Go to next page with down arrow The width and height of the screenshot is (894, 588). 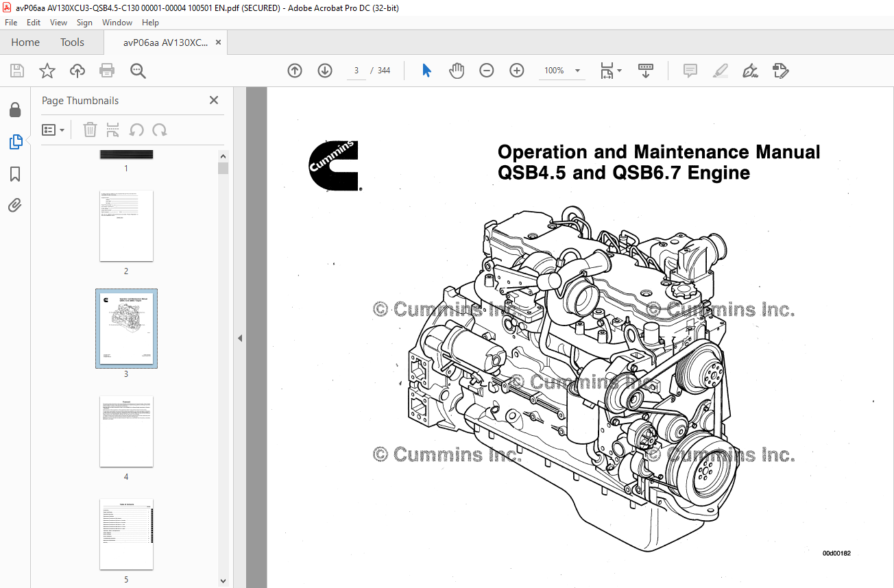click(325, 71)
